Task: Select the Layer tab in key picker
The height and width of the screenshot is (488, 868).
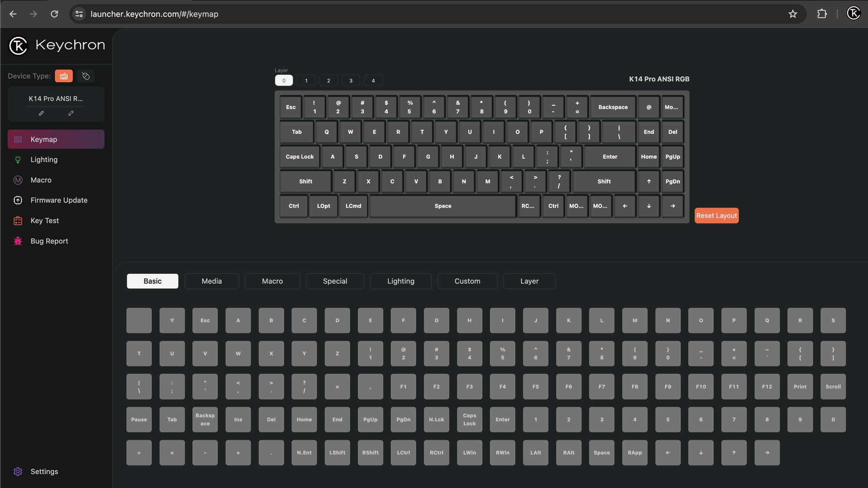Action: pyautogui.click(x=529, y=281)
